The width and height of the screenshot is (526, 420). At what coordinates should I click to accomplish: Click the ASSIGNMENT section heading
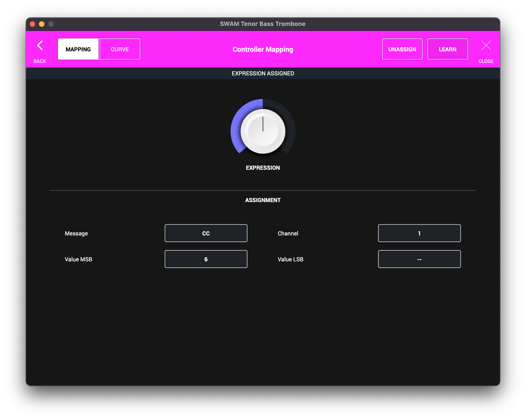click(263, 200)
